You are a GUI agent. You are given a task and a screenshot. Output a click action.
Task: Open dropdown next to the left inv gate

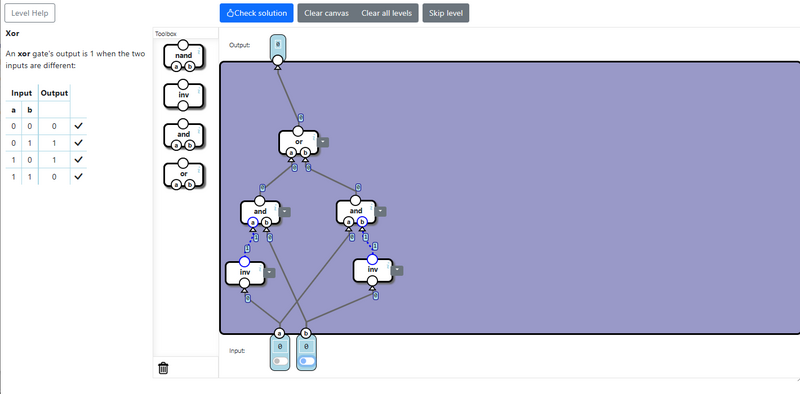(x=270, y=273)
